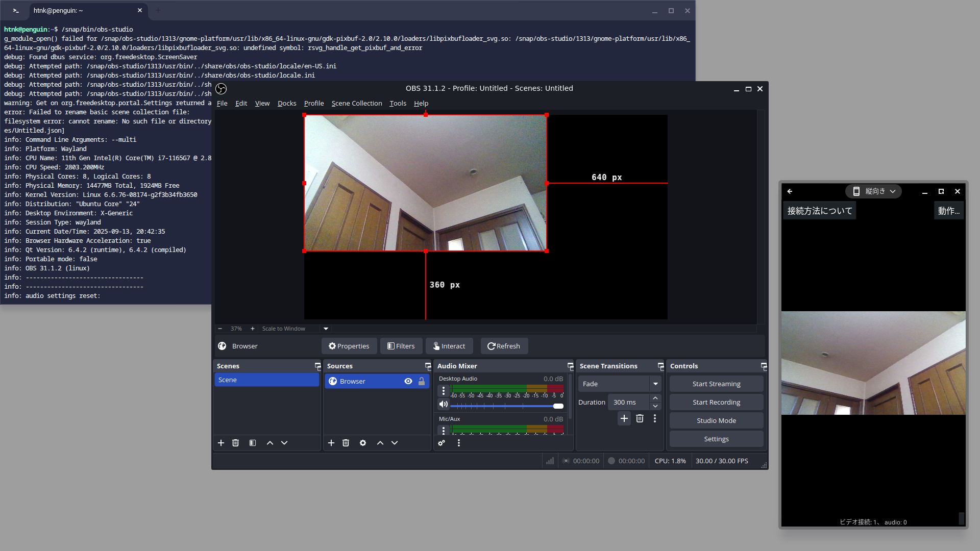Open the Scene Collection menu

pyautogui.click(x=356, y=103)
